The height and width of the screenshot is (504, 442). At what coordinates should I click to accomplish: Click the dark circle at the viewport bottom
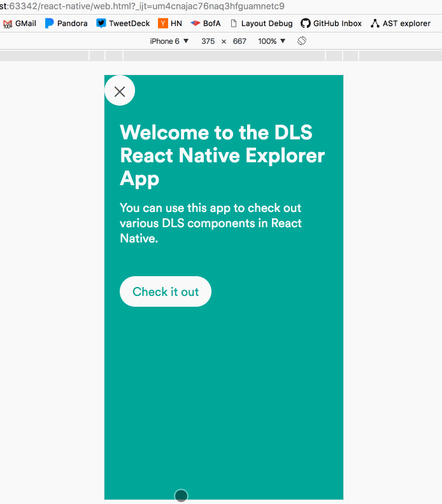pos(182,496)
